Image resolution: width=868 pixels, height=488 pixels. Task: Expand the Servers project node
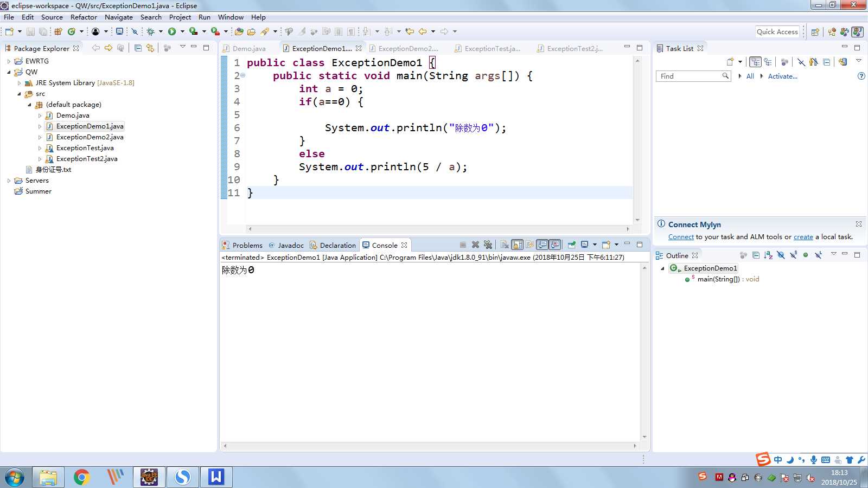tap(9, 181)
